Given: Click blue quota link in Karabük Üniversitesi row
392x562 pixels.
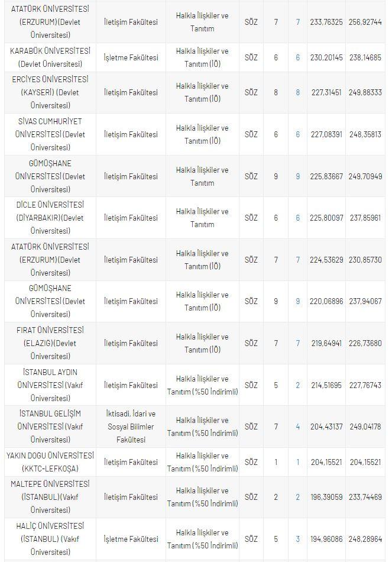Looking at the screenshot, I should click(x=298, y=57).
